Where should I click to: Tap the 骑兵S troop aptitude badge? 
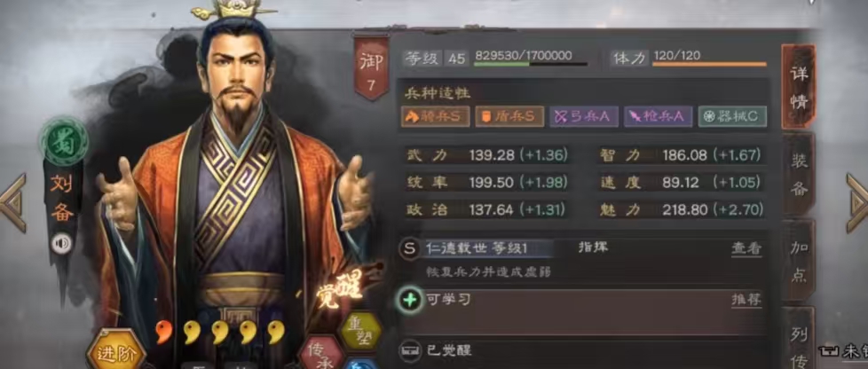tap(436, 117)
